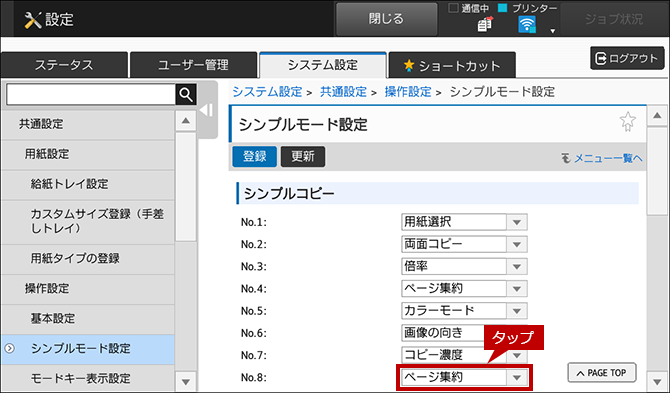Go to システム設定 breadcrumb link

pos(267,92)
